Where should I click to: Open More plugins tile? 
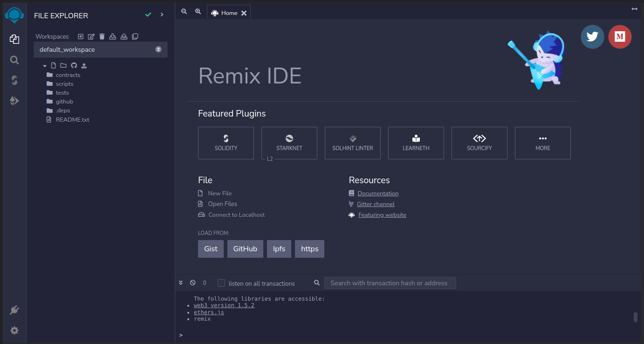(543, 143)
